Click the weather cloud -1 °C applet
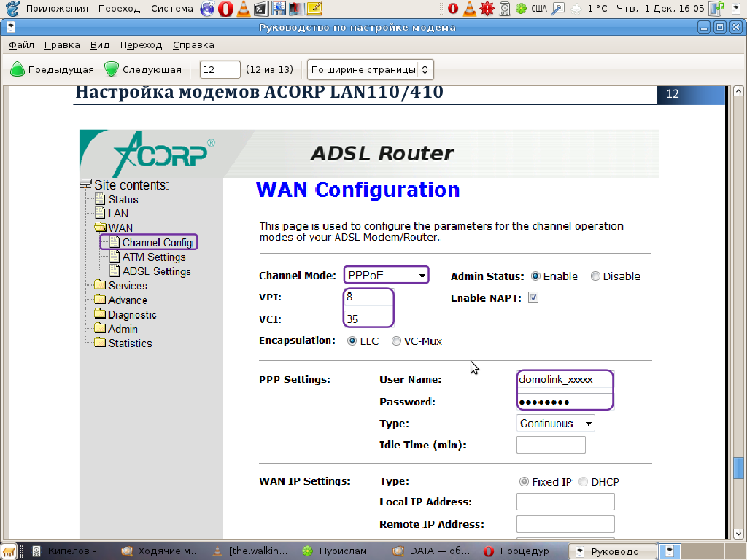This screenshot has height=560, width=747. pos(589,9)
